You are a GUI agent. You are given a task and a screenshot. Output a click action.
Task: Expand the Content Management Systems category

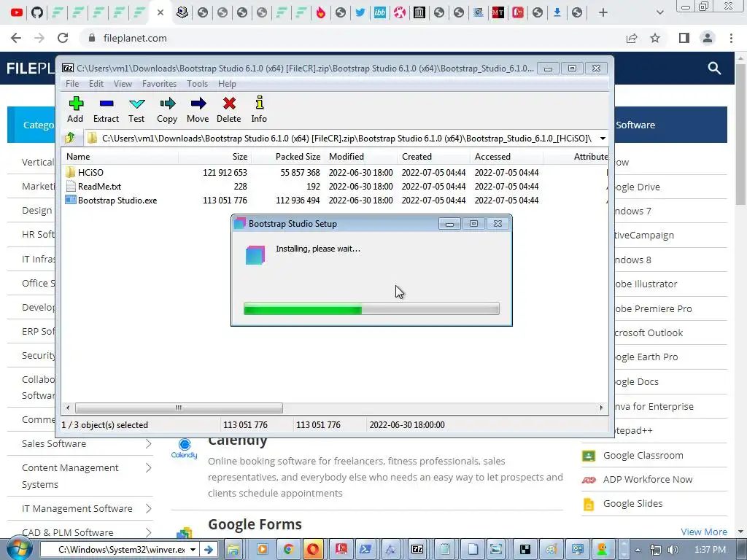[x=149, y=468]
